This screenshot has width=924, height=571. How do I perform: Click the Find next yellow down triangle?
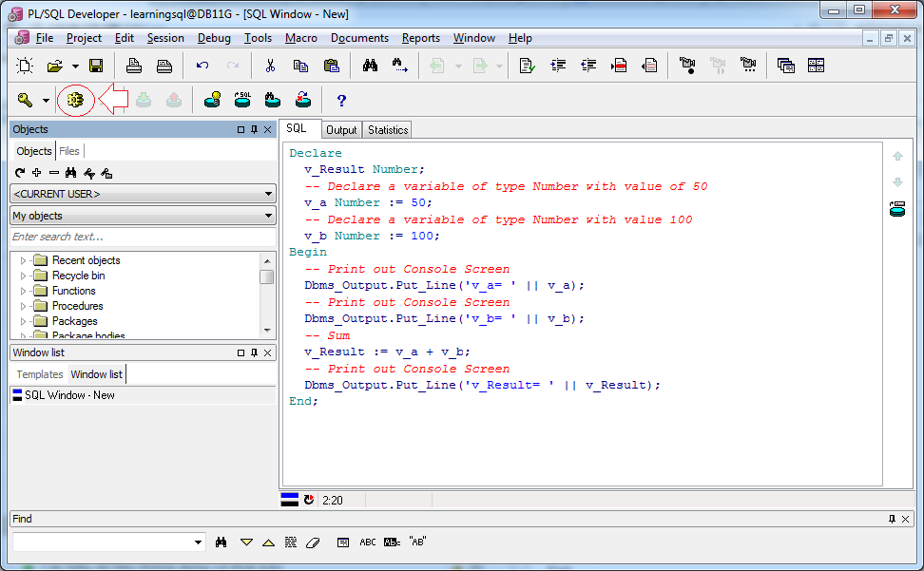click(246, 542)
